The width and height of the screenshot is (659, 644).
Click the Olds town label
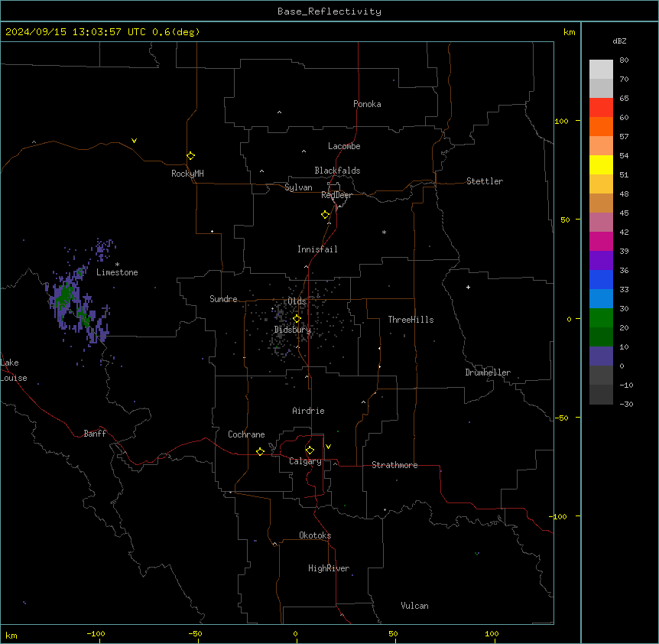[297, 301]
